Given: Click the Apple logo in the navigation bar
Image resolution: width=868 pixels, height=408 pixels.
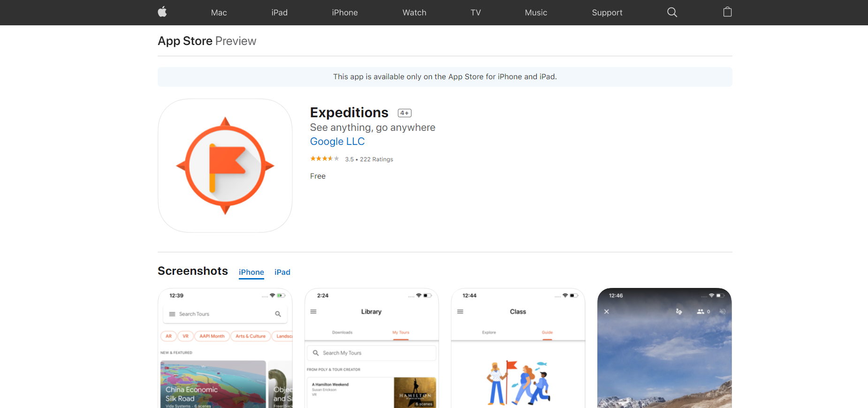Looking at the screenshot, I should 162,12.
